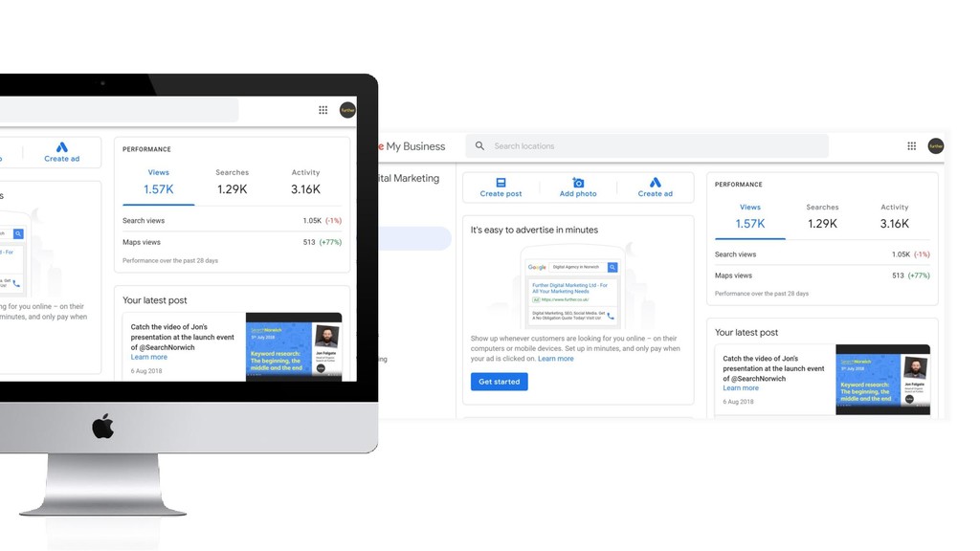Image resolution: width=980 pixels, height=551 pixels.
Task: Open Learn more link under advertise text
Action: pos(556,359)
